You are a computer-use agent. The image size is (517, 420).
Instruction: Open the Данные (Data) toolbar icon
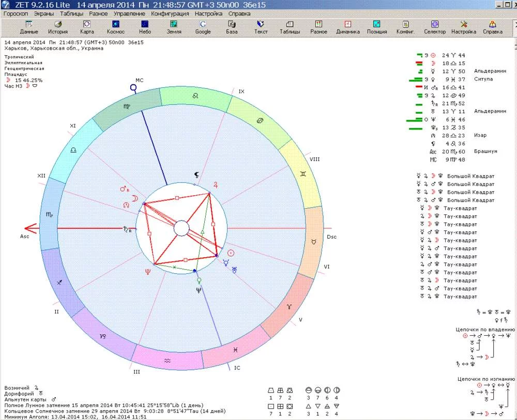tap(29, 27)
